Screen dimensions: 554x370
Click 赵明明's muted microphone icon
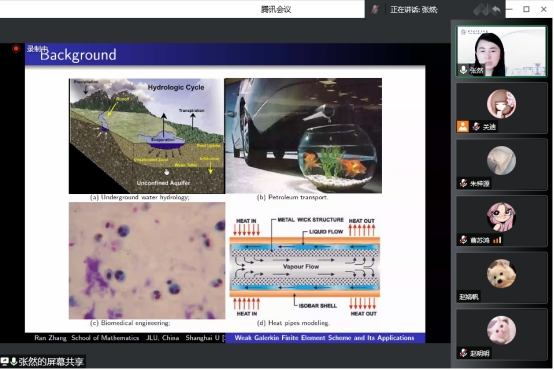coord(463,353)
